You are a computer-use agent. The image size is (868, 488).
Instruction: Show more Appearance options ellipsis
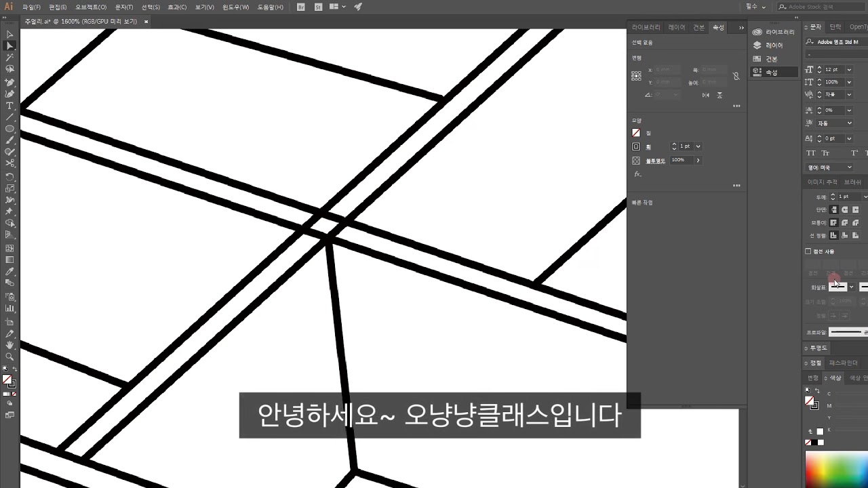pyautogui.click(x=736, y=185)
